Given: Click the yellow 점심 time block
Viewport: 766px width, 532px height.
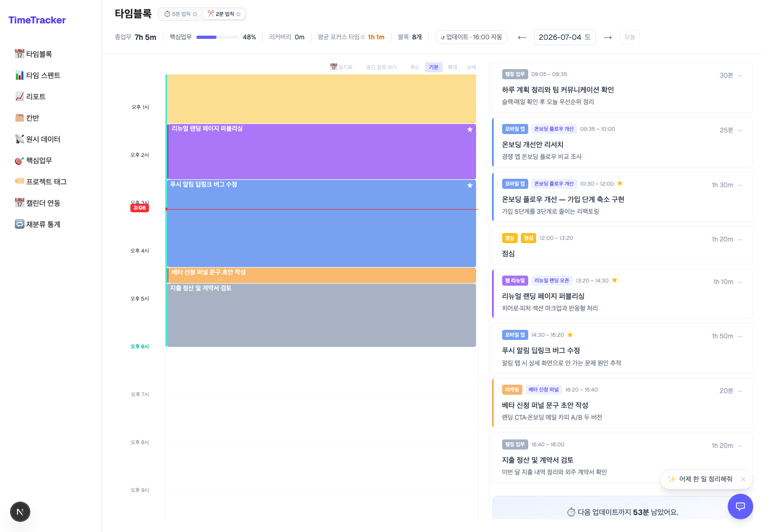Looking at the screenshot, I should pyautogui.click(x=321, y=99).
